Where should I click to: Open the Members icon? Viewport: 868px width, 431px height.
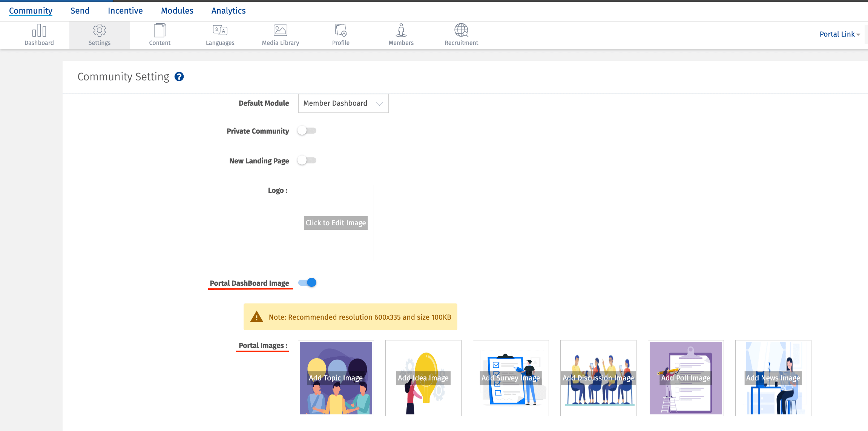[401, 30]
